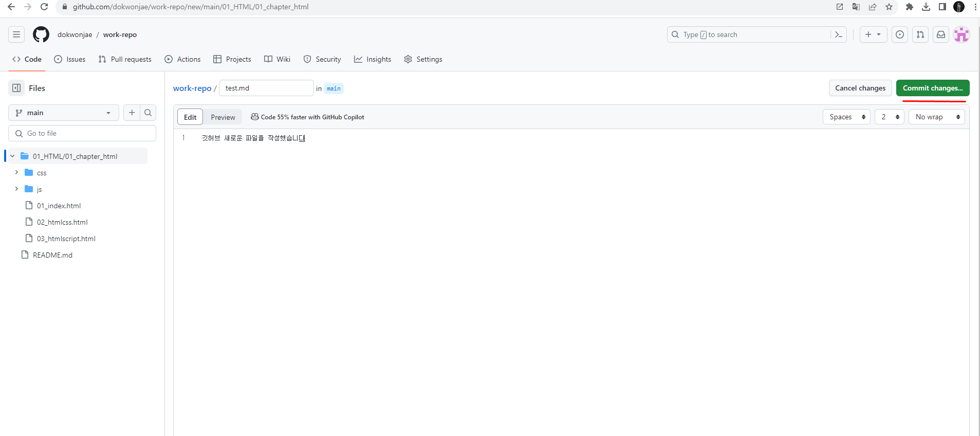
Task: Go to GitHub home via Octocat logo
Action: 41,34
